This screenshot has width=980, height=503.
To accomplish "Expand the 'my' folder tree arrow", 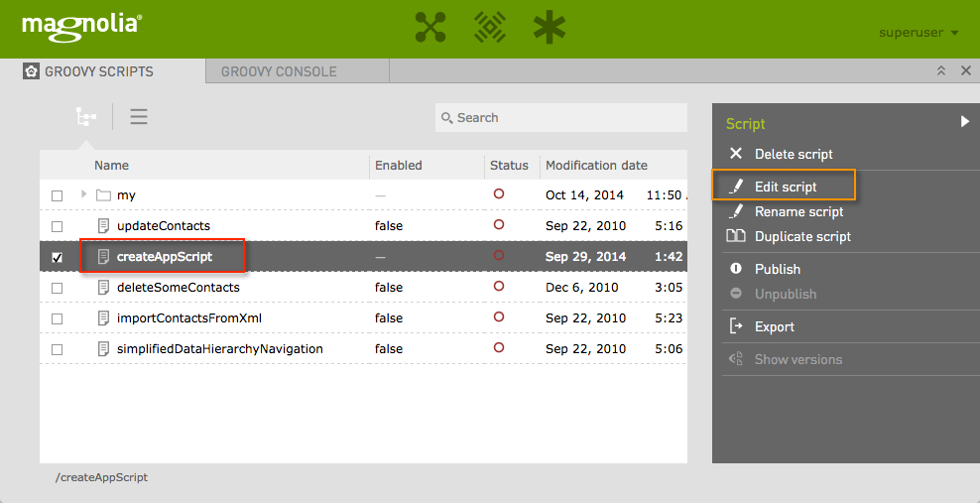I will tap(83, 194).
